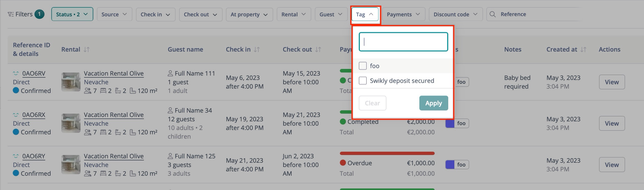Image resolution: width=644 pixels, height=190 pixels.
Task: Sort by Created at column arrows
Action: pyautogui.click(x=583, y=50)
